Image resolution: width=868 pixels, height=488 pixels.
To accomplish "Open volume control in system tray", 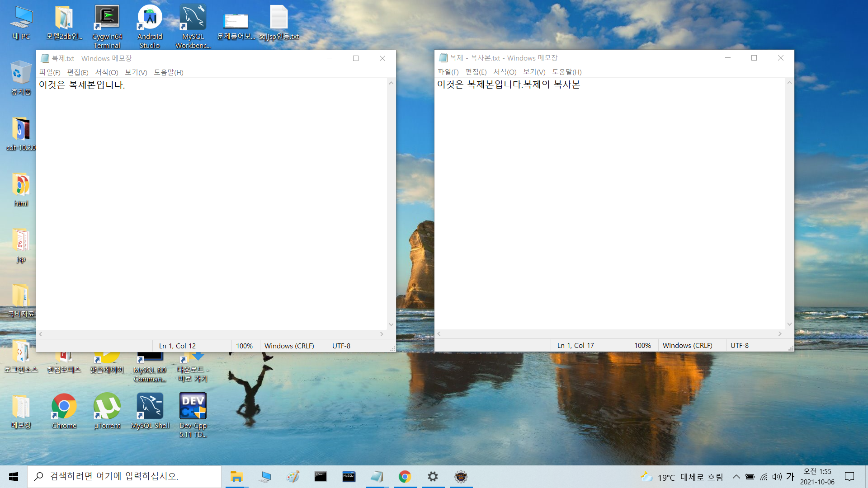I will (x=777, y=477).
